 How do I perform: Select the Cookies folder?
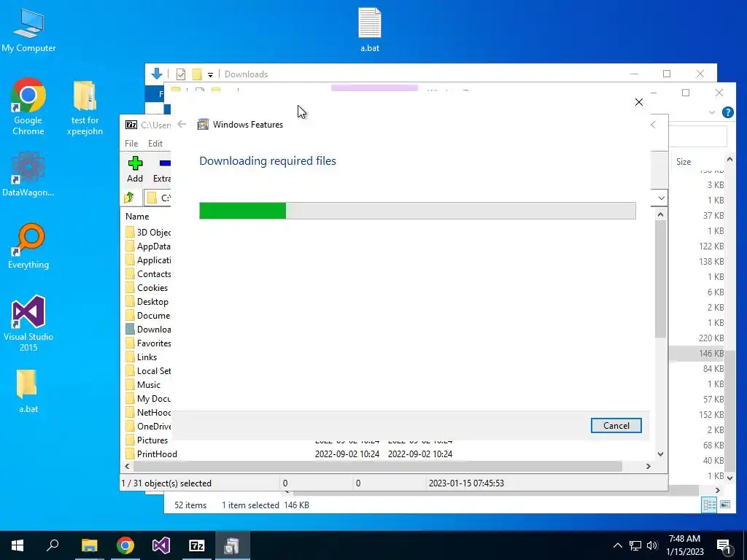tap(147, 287)
